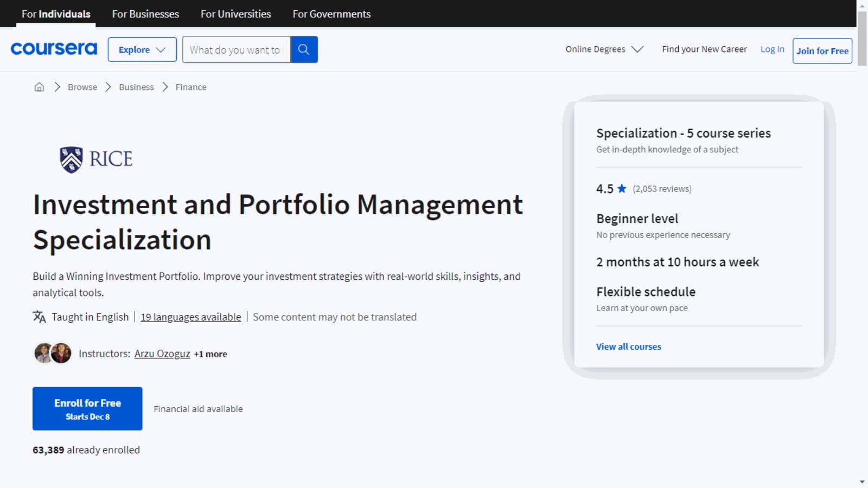Click the magnifier search button
The height and width of the screenshot is (488, 868).
click(304, 49)
